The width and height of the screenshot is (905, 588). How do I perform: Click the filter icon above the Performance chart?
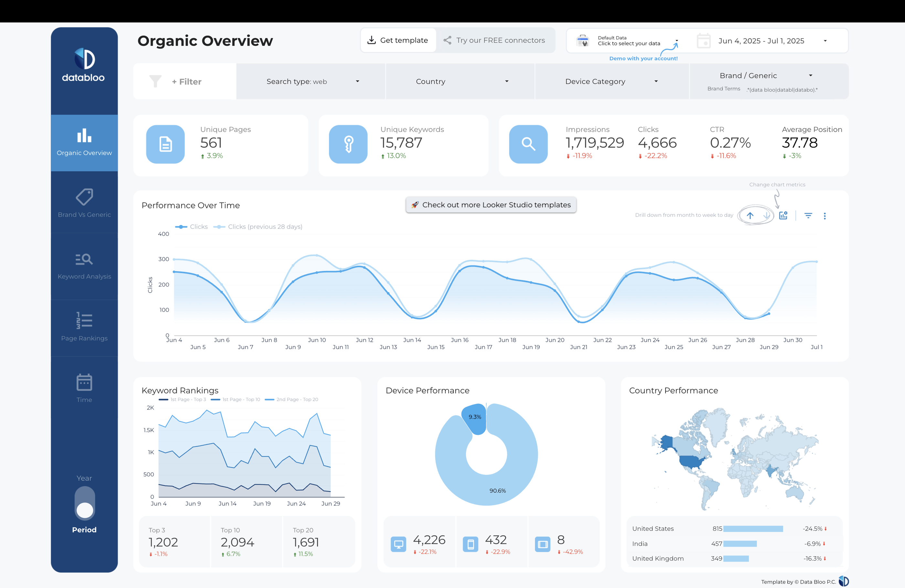808,215
